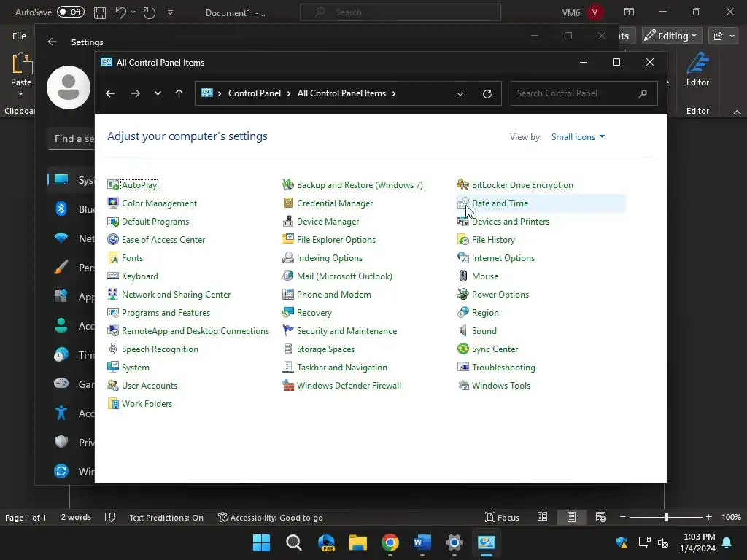Viewport: 747px width, 560px height.
Task: Open Phone and Modem icon
Action: click(x=287, y=295)
